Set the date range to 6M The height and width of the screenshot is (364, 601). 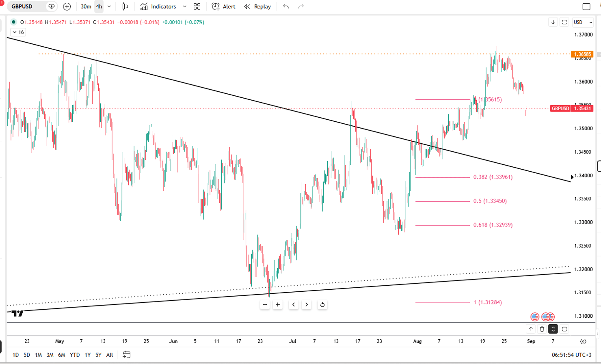point(62,355)
